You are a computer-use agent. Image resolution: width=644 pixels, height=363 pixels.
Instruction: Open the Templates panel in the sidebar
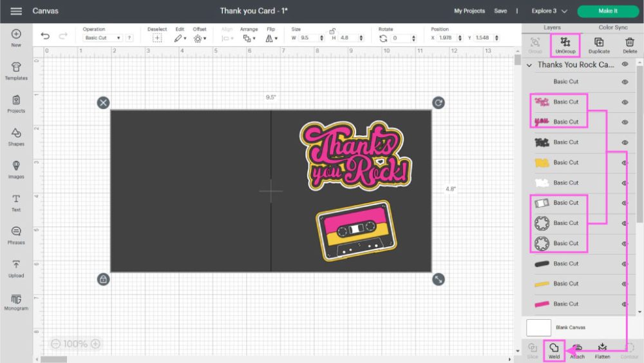tap(16, 70)
